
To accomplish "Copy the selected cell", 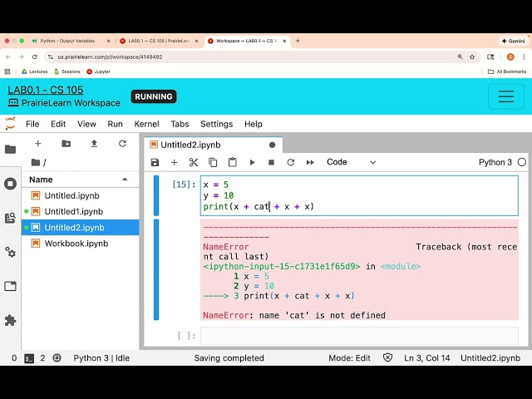I will (x=213, y=162).
